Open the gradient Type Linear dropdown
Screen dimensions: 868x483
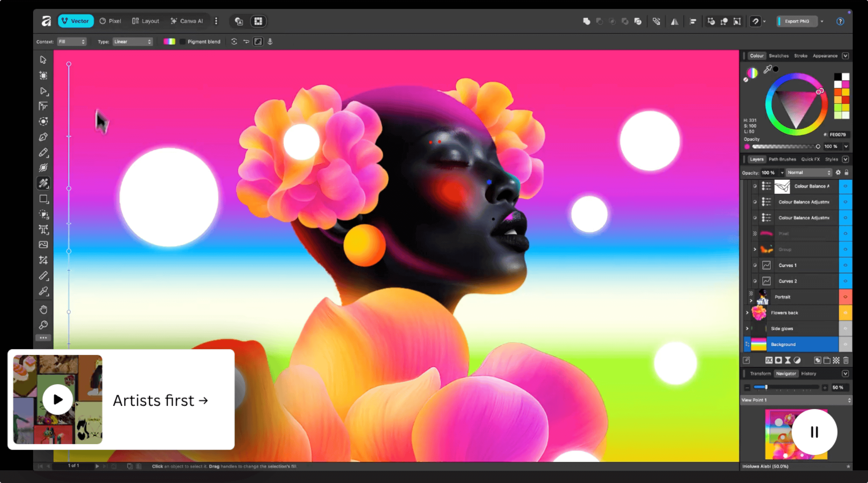point(132,41)
